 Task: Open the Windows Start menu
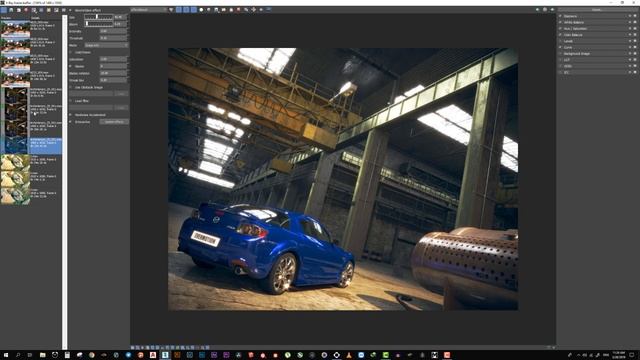pyautogui.click(x=6, y=355)
